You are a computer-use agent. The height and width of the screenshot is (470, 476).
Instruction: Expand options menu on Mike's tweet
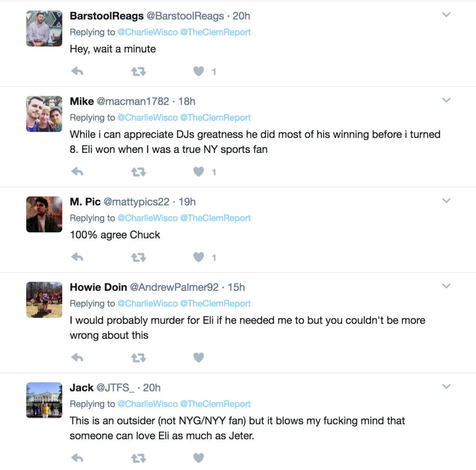pos(446,100)
